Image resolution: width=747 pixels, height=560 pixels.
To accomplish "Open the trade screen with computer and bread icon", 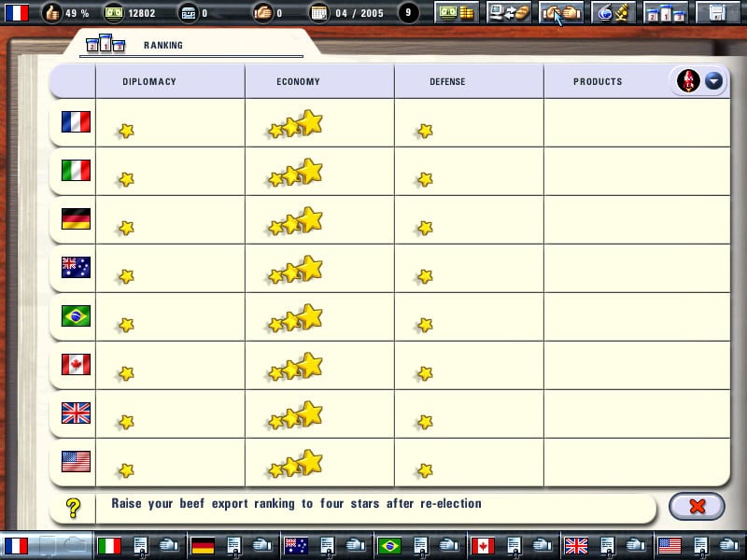I will (509, 13).
